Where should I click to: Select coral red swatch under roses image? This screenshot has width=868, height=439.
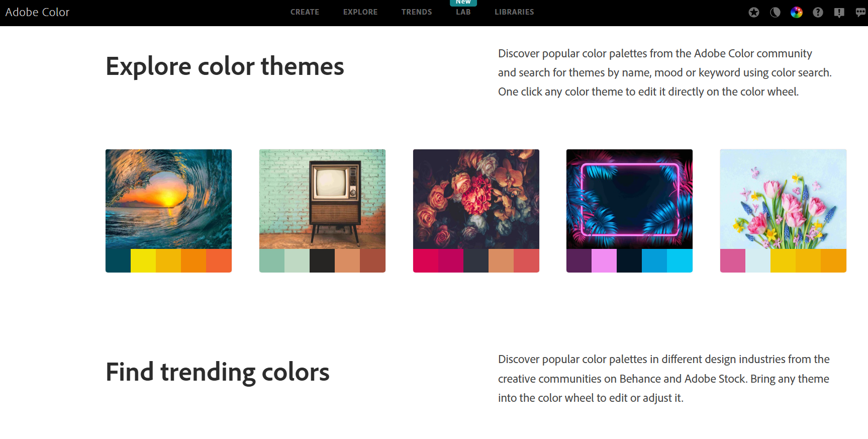tap(526, 260)
